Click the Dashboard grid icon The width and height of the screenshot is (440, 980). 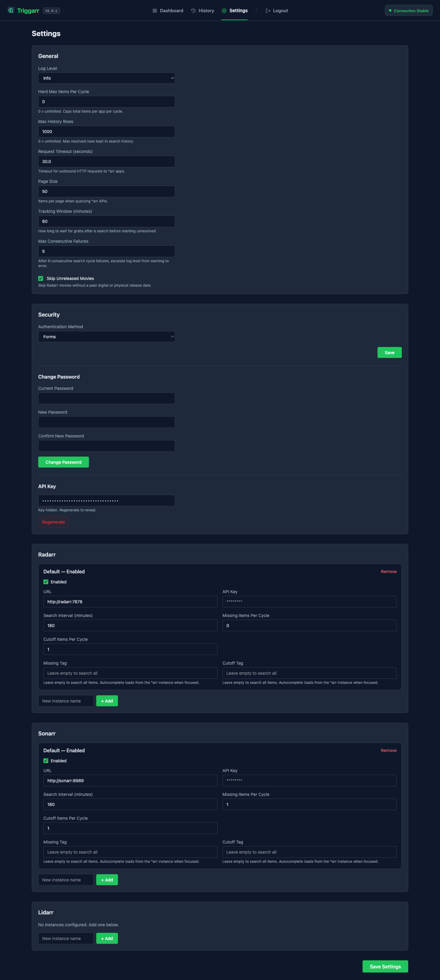[x=155, y=11]
